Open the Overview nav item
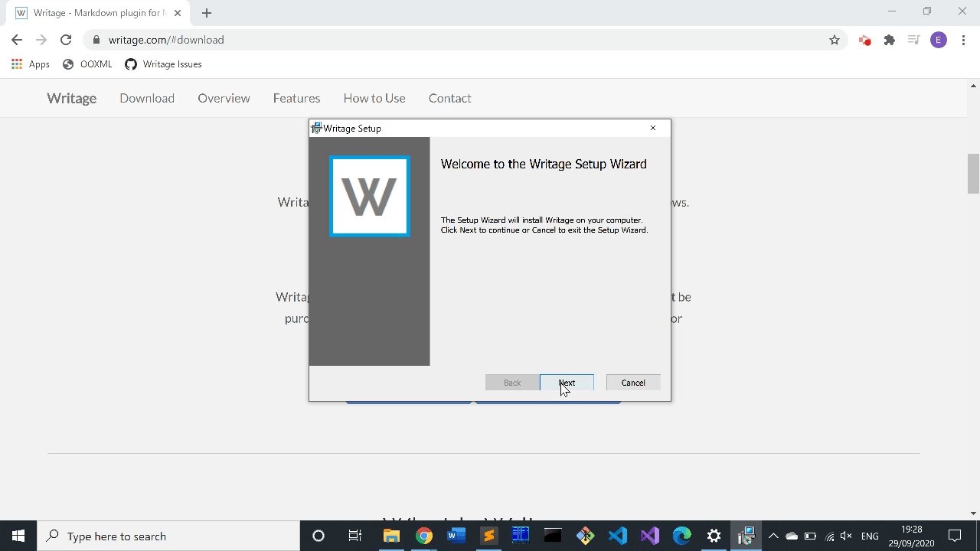 pyautogui.click(x=224, y=98)
